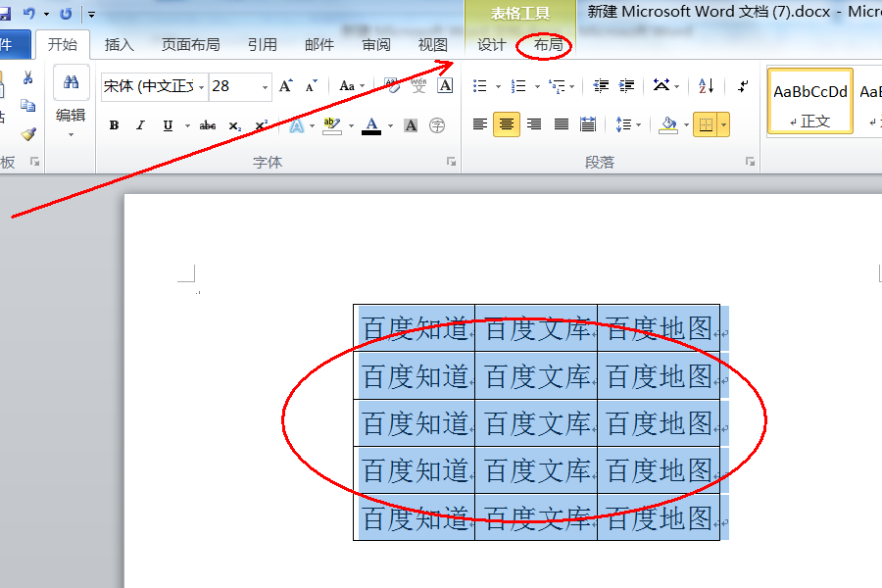Click the Cut scissors icon
Image resolution: width=882 pixels, height=588 pixels.
point(27,78)
